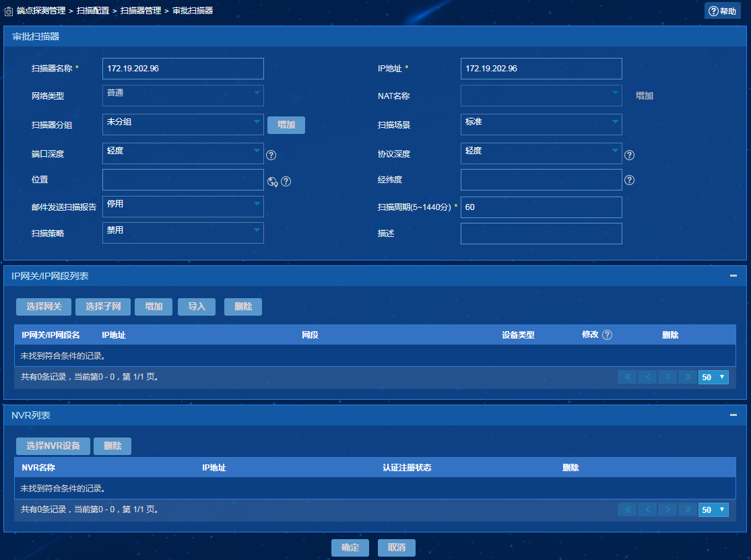Click the IP地址 header in IP网段 table
The width and height of the screenshot is (751, 560).
click(x=114, y=335)
